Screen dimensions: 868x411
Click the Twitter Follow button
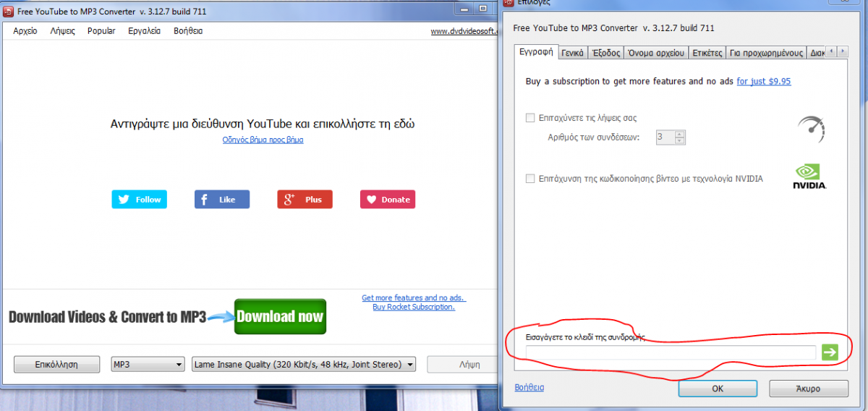[x=139, y=200]
